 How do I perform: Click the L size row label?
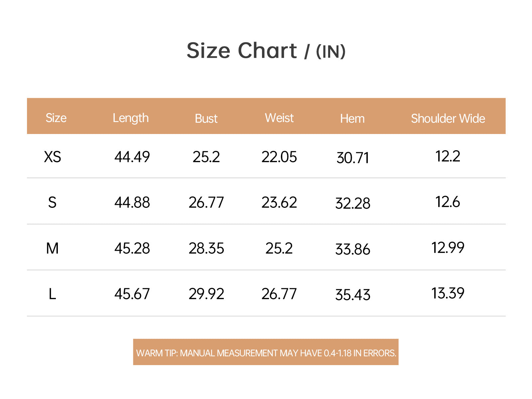click(52, 294)
